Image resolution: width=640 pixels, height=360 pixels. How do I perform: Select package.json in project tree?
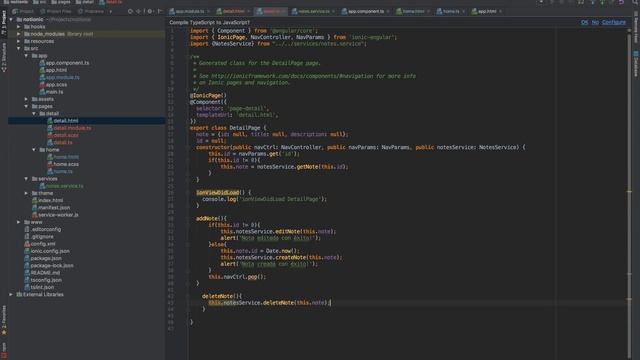tap(43, 258)
